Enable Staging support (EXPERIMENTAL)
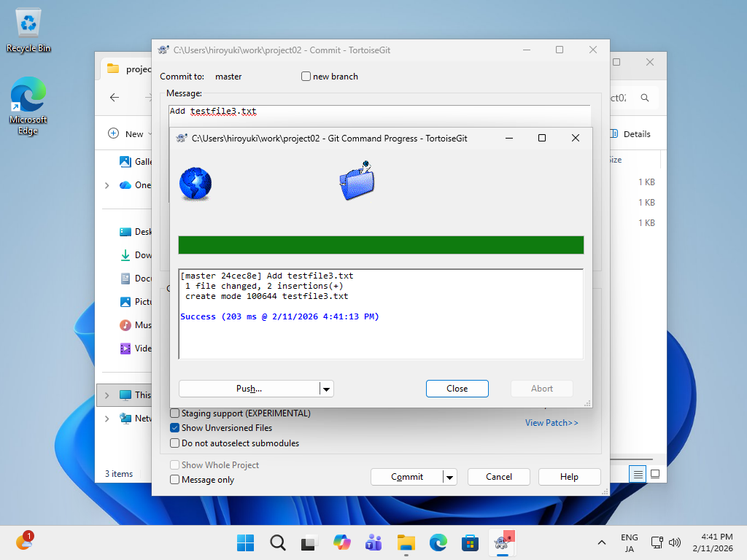 coord(175,413)
